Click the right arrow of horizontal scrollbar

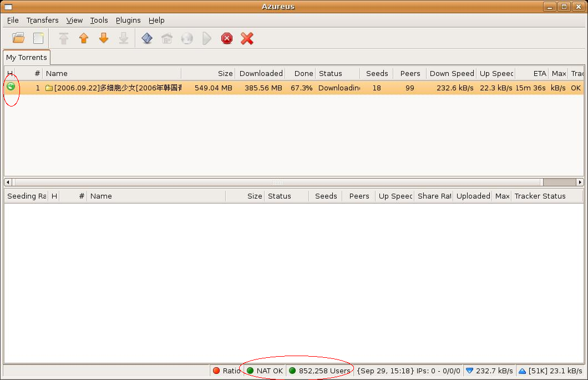(580, 183)
